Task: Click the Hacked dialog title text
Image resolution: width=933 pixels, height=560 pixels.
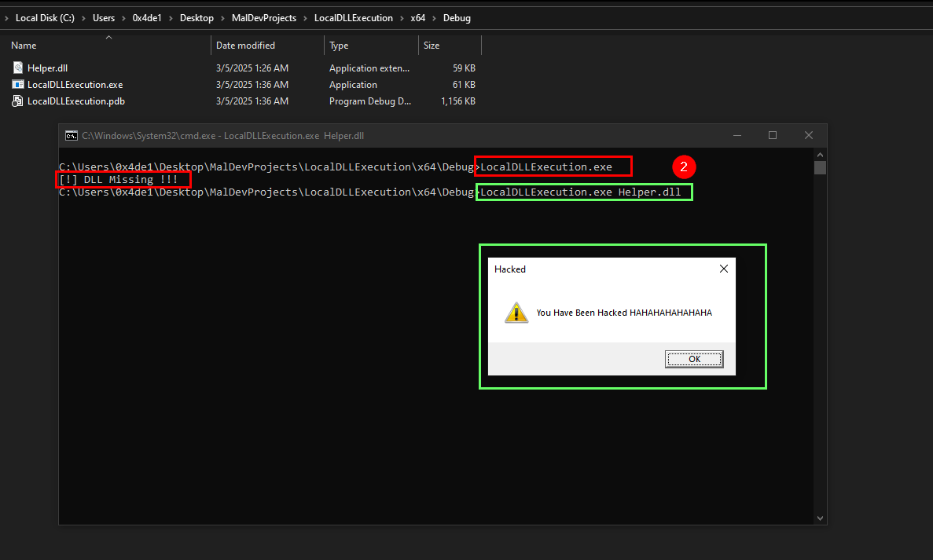Action: [510, 269]
